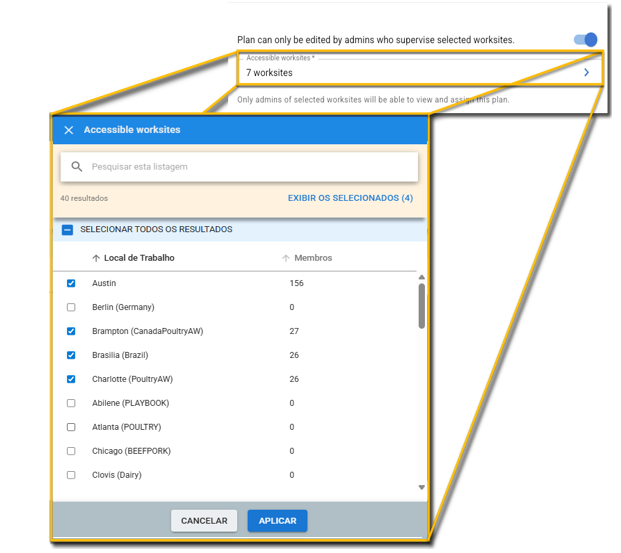Uncheck the Austin worksite checkbox
This screenshot has height=553, width=621.
71,283
